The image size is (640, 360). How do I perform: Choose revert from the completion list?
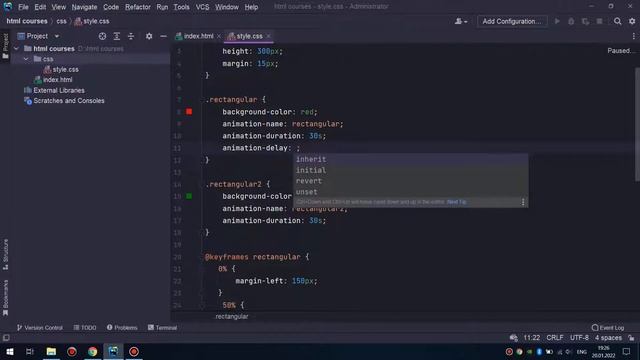pos(411,181)
